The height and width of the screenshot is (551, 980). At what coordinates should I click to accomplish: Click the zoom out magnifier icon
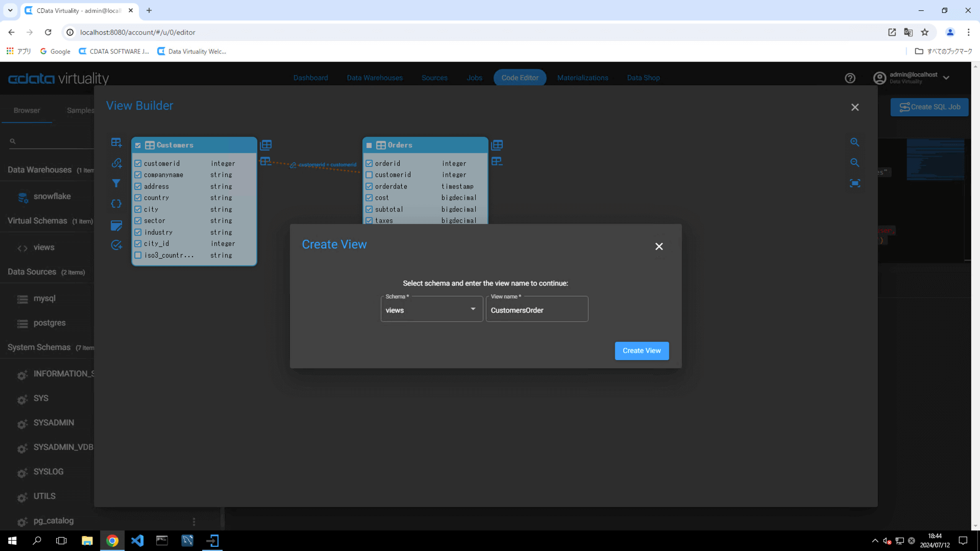[855, 163]
